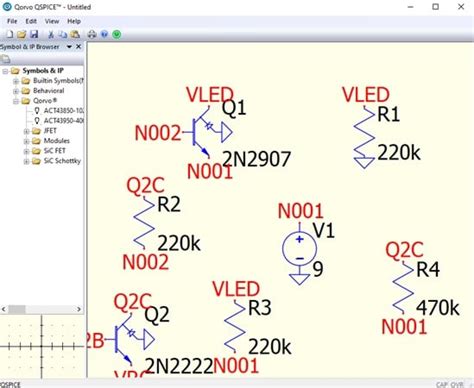Click the Behavioral folder icon

[26, 91]
